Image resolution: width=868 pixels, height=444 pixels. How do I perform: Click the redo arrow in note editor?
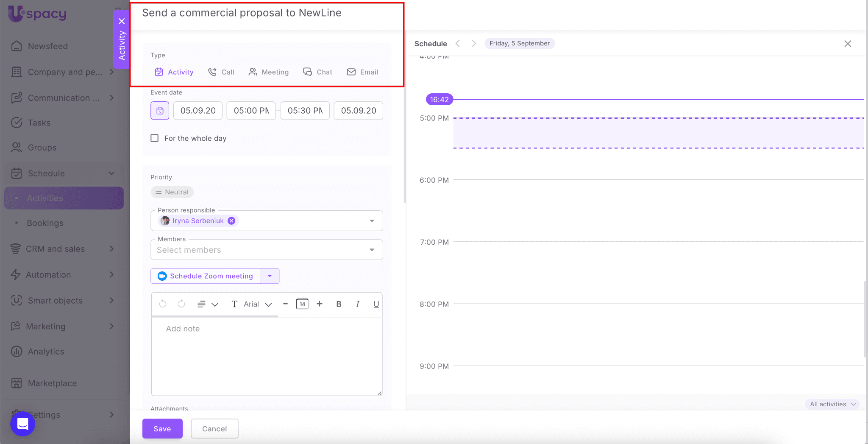click(181, 304)
